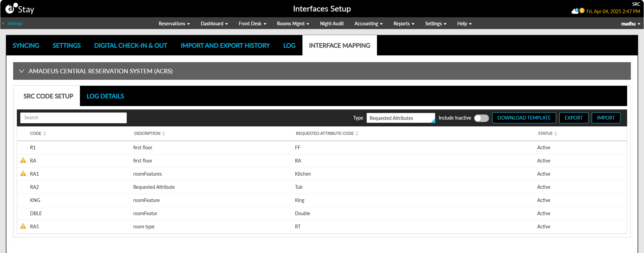The height and width of the screenshot is (253, 644).
Task: Click the 'RT' attribute code cell
Action: 298,226
